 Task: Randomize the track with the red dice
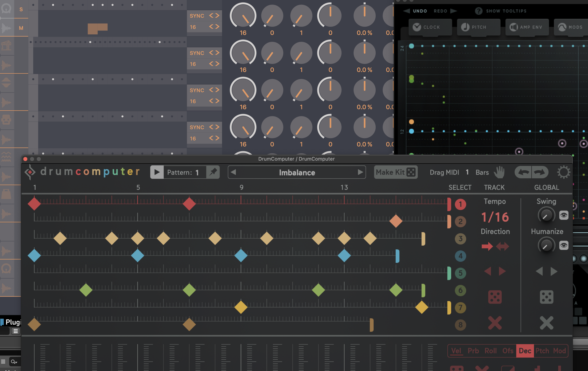[x=495, y=297]
